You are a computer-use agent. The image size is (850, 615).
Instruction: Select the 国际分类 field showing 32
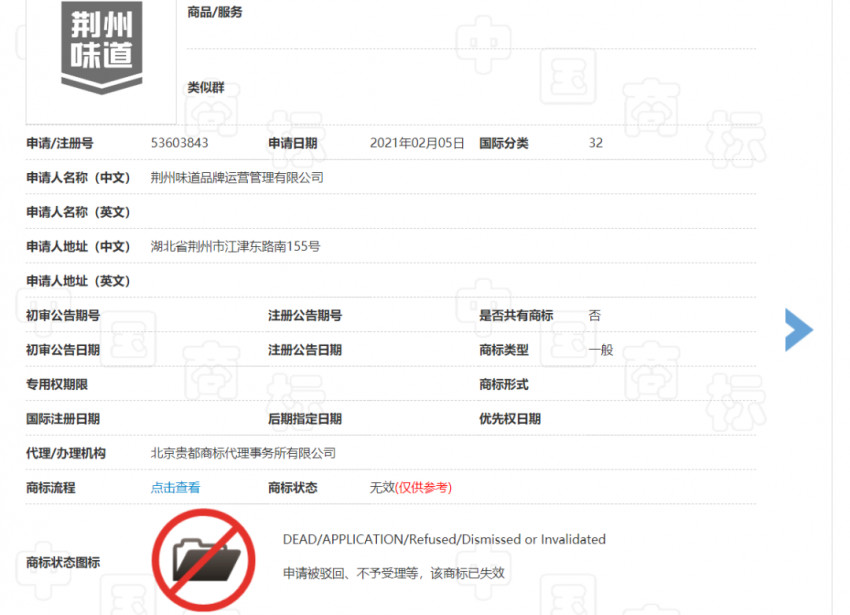pos(594,143)
